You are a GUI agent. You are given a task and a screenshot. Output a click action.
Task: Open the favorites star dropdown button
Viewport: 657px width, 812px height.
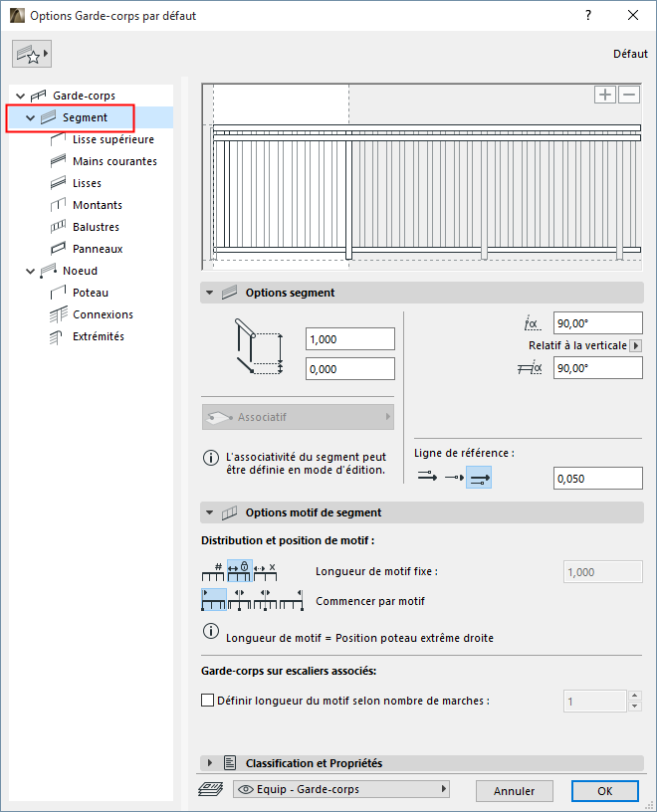(x=32, y=54)
